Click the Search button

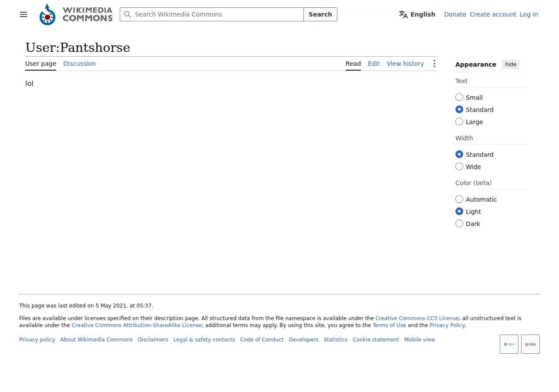pos(320,14)
